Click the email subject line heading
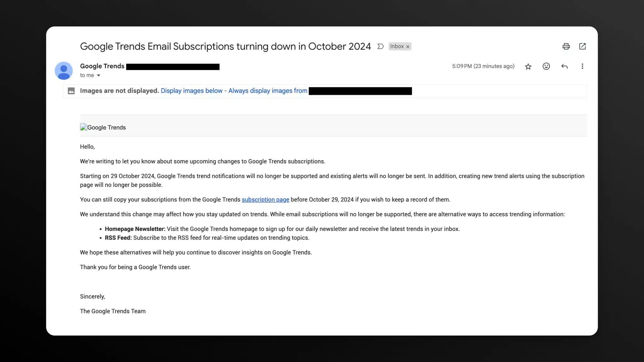Image resolution: width=644 pixels, height=362 pixels. 225,47
